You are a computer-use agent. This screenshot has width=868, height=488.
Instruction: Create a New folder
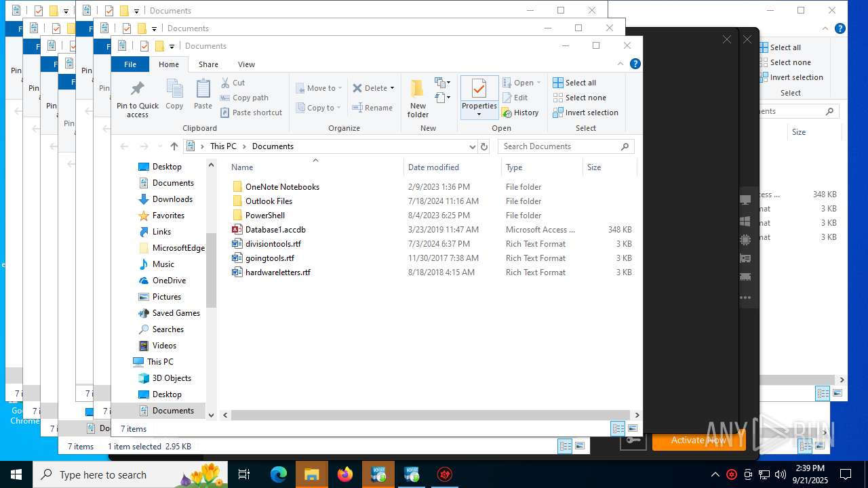pyautogui.click(x=418, y=98)
